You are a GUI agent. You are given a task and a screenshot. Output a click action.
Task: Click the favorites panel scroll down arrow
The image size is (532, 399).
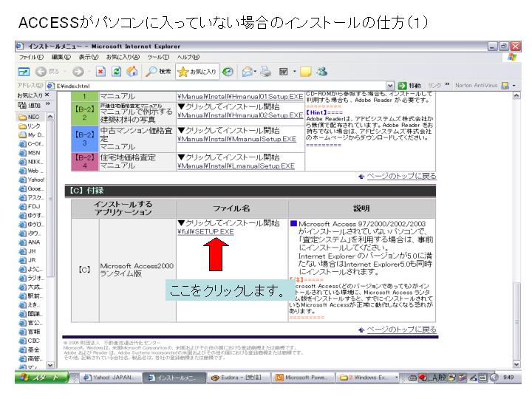pos(50,365)
